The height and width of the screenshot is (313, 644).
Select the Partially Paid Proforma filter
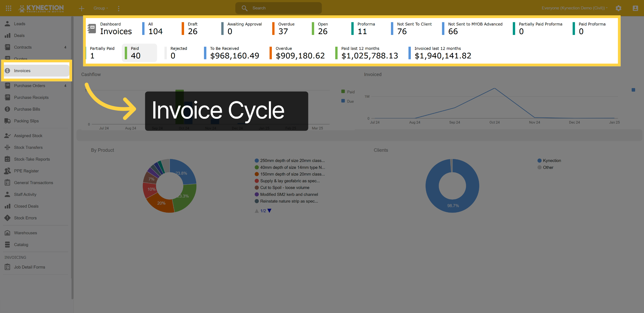(x=537, y=28)
